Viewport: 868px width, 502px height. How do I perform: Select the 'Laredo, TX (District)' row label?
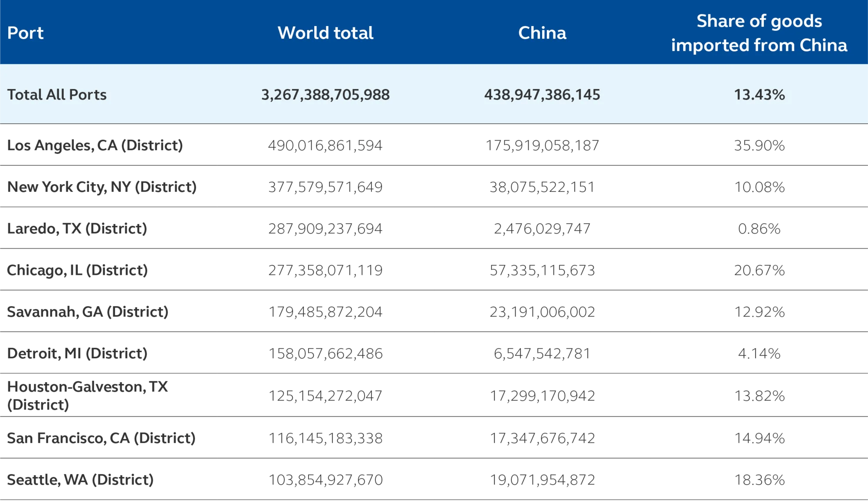point(77,228)
